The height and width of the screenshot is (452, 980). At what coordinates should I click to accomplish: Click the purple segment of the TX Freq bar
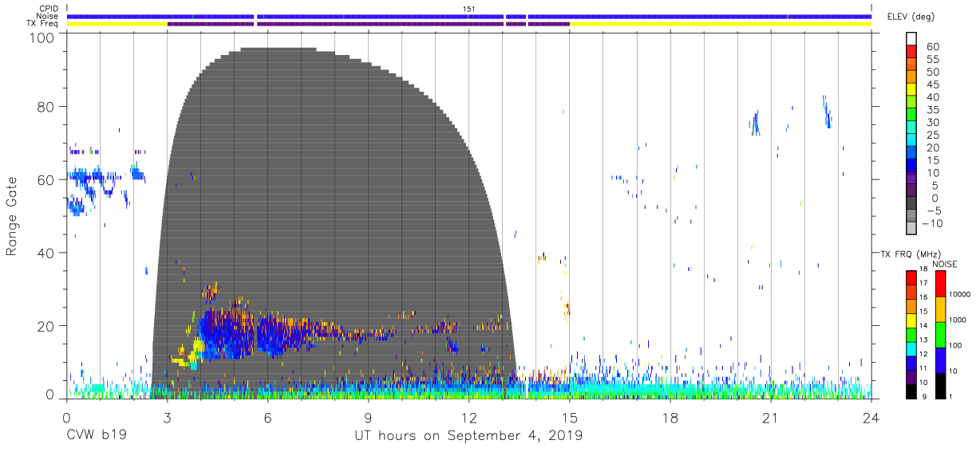point(368,24)
